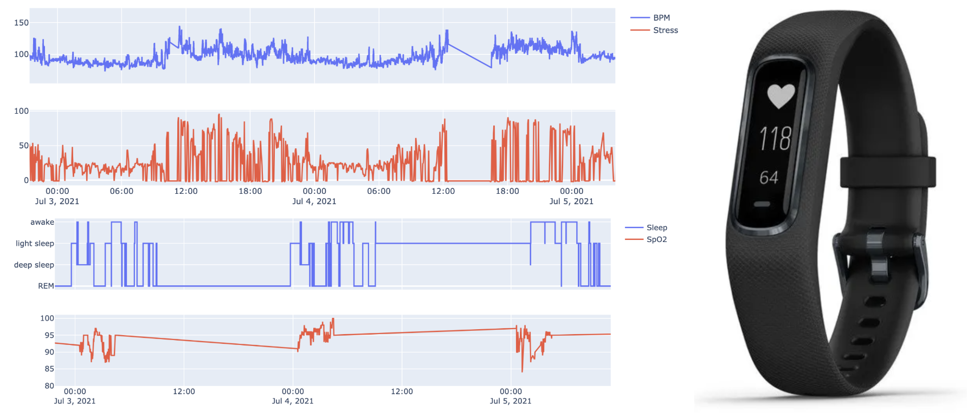Viewport: 980px width, 418px height.
Task: Toggle the Stress legend entry
Action: pyautogui.click(x=654, y=30)
